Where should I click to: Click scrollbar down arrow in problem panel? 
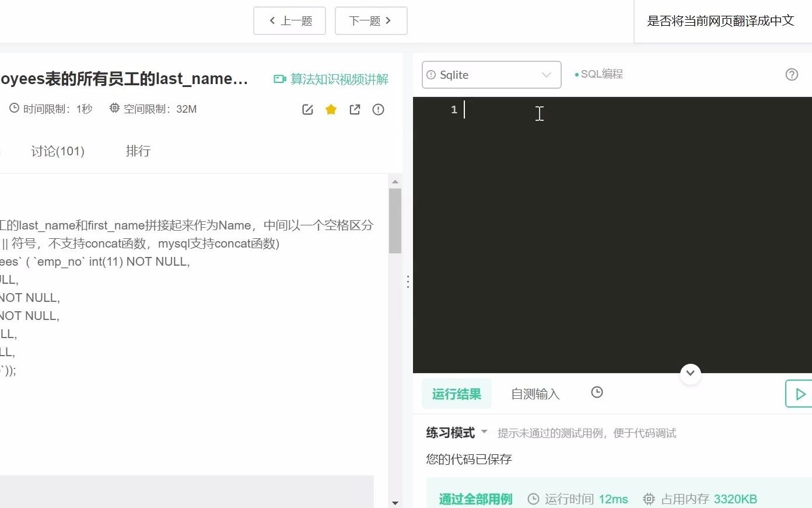395,502
